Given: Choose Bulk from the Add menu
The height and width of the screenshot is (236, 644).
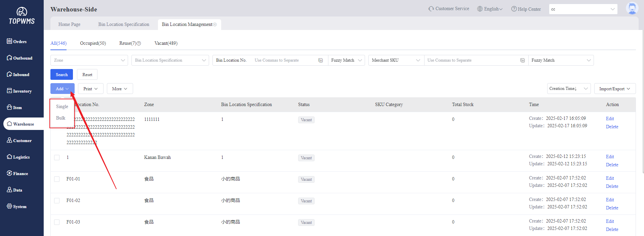Looking at the screenshot, I should [61, 118].
